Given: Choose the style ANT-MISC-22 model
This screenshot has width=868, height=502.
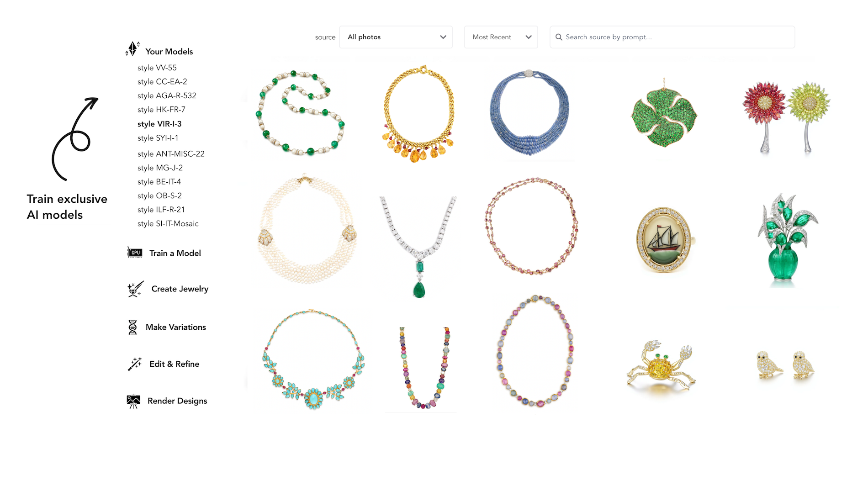Looking at the screenshot, I should click(x=171, y=154).
